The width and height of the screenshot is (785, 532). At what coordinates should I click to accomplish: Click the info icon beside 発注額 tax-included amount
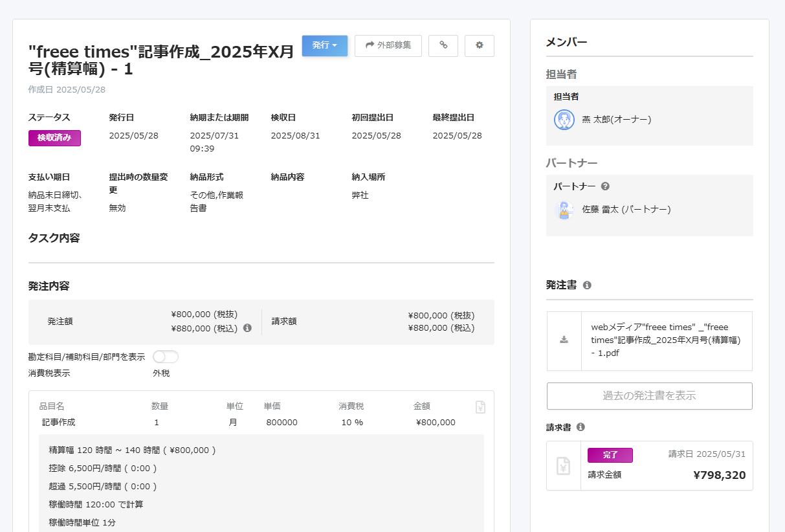coord(247,328)
